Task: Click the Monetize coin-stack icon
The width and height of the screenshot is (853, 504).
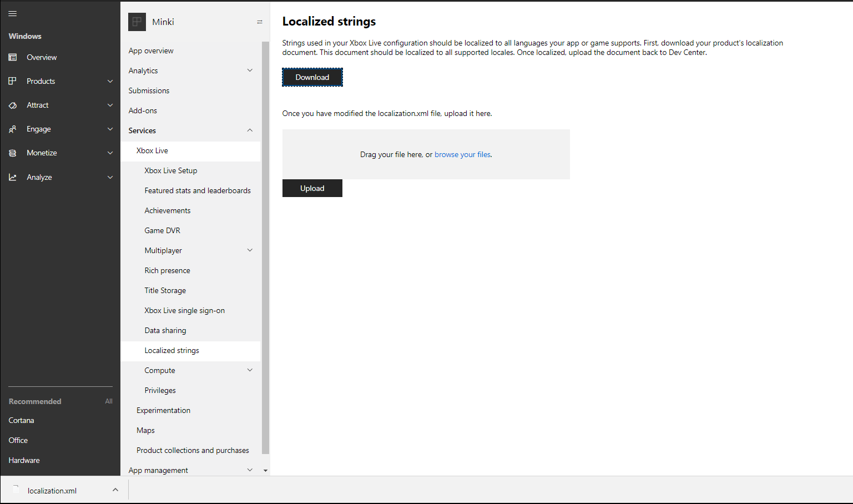Action: (x=12, y=153)
